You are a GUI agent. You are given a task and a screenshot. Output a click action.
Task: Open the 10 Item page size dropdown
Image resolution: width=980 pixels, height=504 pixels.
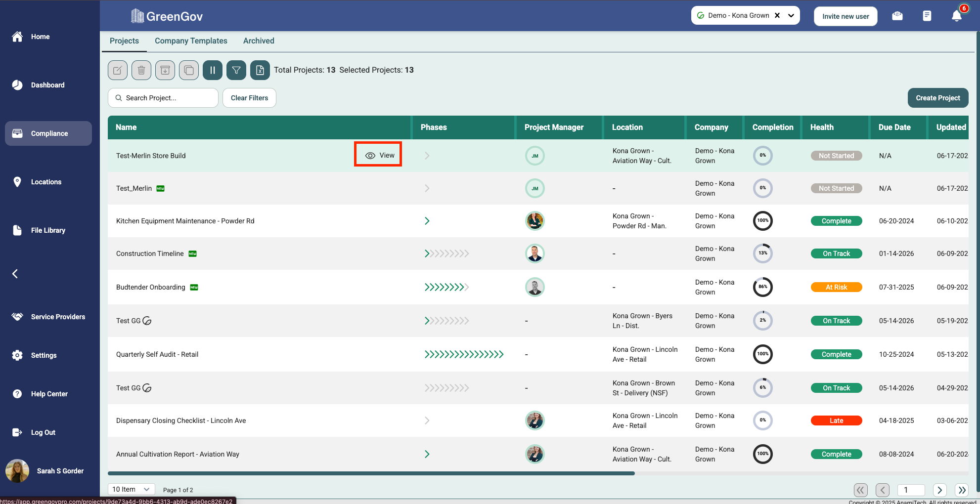tap(131, 489)
